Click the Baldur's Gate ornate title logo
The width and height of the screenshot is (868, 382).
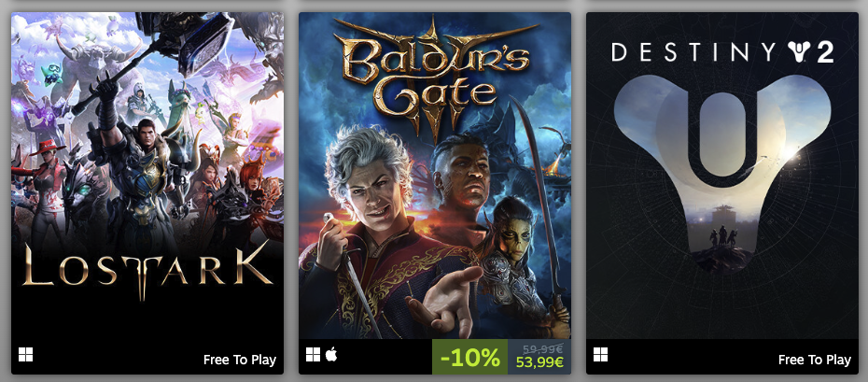point(434,79)
